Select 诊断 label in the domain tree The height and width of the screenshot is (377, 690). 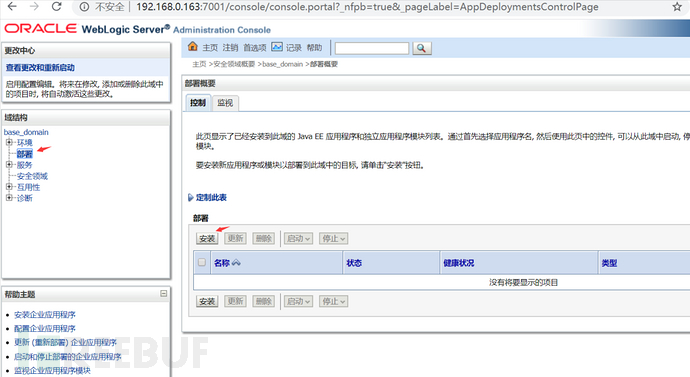25,198
